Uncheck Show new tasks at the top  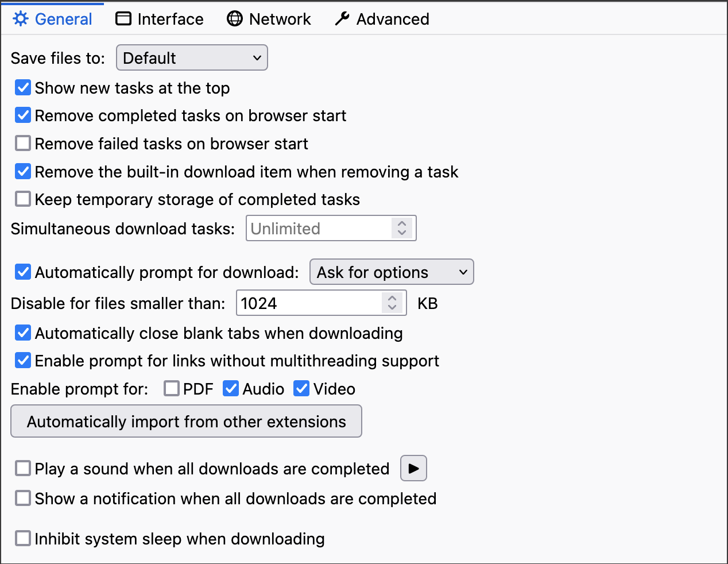[23, 88]
